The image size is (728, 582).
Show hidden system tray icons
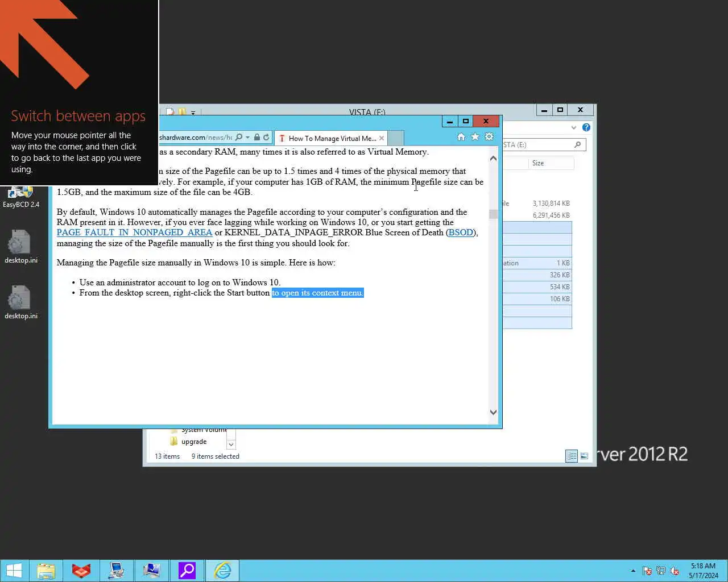[633, 571]
